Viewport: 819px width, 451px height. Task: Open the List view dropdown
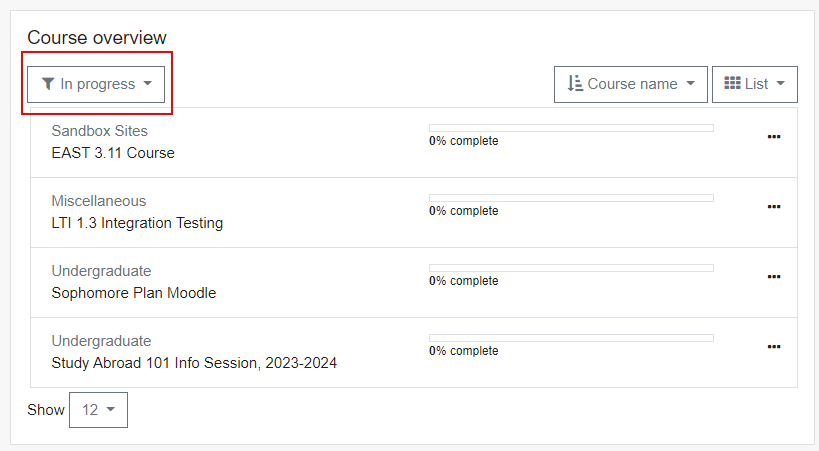pos(755,84)
